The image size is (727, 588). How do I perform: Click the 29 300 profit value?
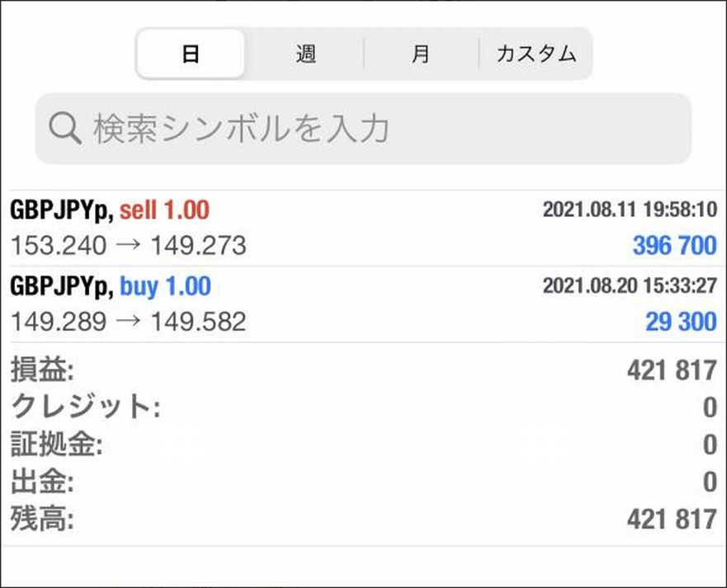[x=681, y=321]
